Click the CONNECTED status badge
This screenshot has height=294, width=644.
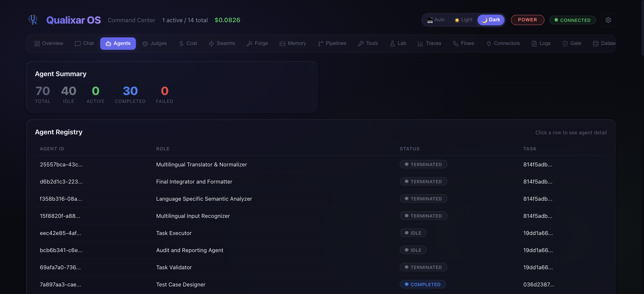click(x=572, y=20)
